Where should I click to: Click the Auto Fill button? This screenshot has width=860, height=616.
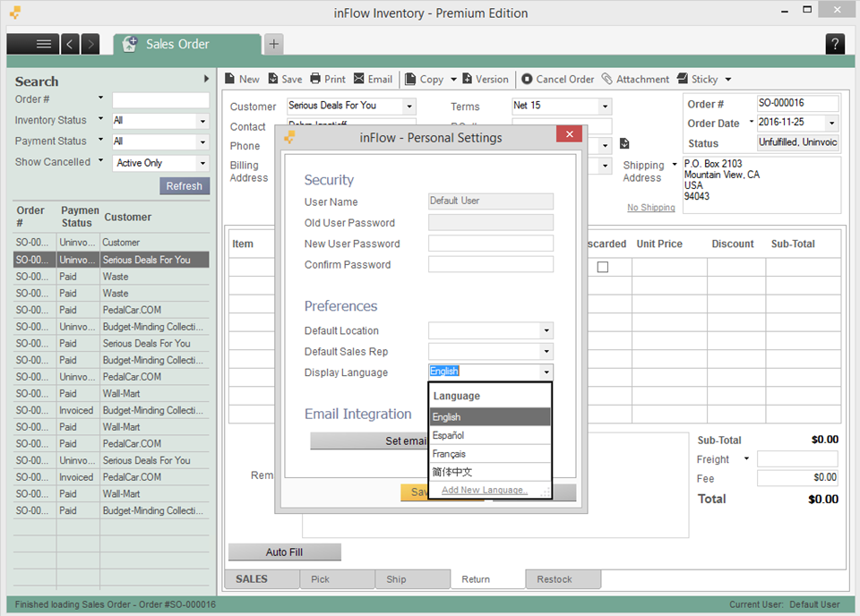tap(285, 552)
